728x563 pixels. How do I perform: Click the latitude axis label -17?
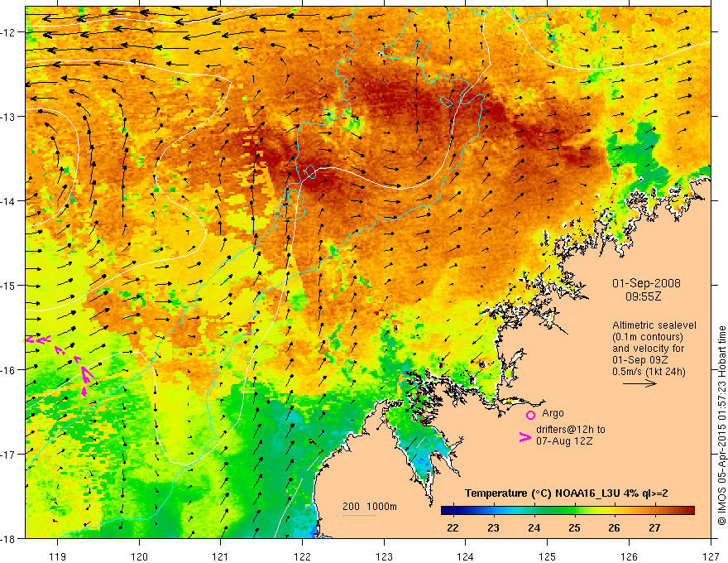point(9,455)
